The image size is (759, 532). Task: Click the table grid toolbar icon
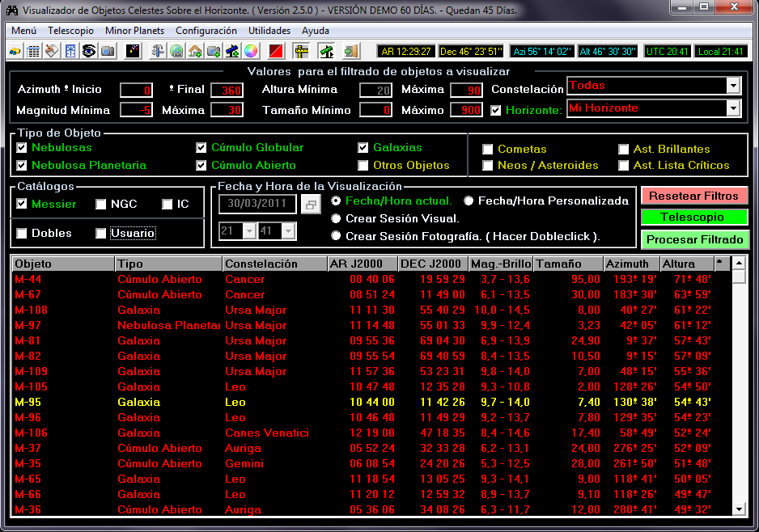click(x=33, y=51)
